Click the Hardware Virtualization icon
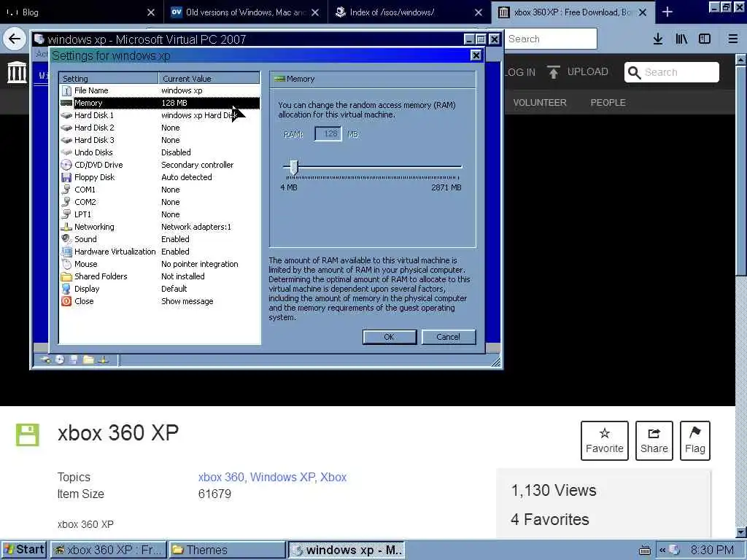The image size is (747, 560). 66,252
